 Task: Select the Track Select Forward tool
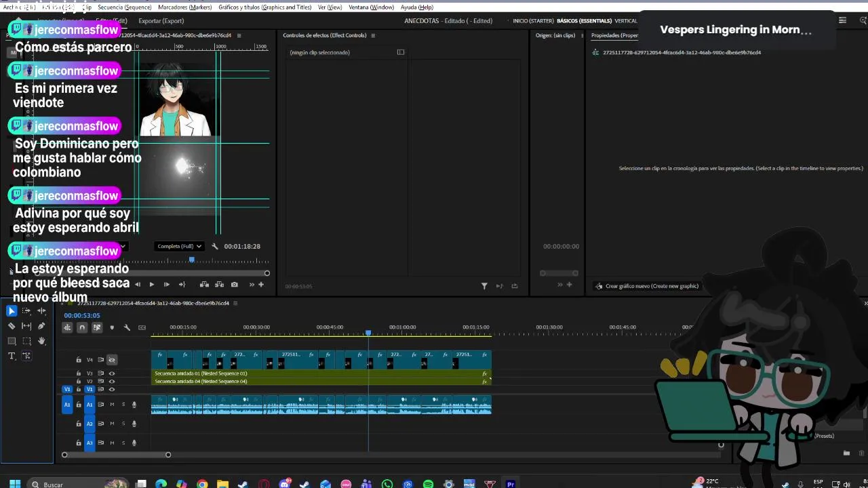tap(26, 311)
